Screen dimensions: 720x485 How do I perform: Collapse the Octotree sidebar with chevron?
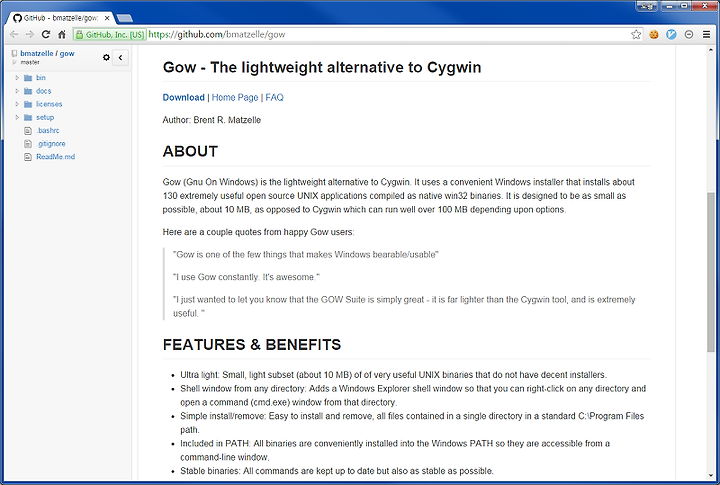tap(120, 57)
